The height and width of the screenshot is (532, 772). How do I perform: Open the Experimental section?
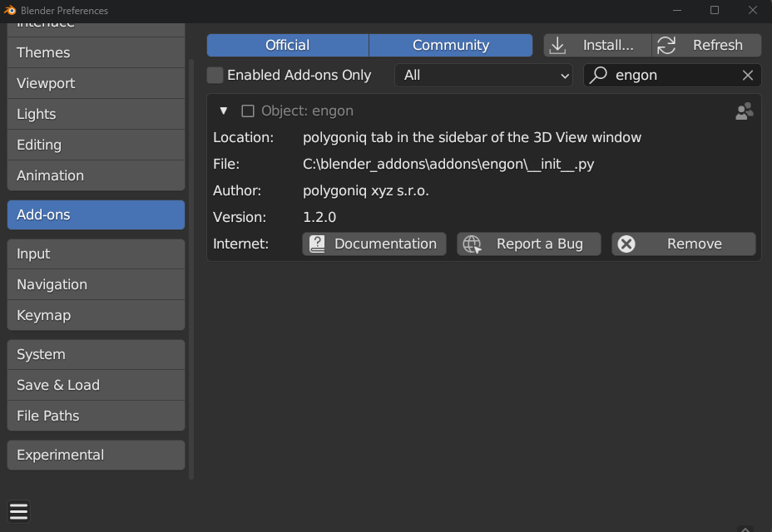coord(96,455)
